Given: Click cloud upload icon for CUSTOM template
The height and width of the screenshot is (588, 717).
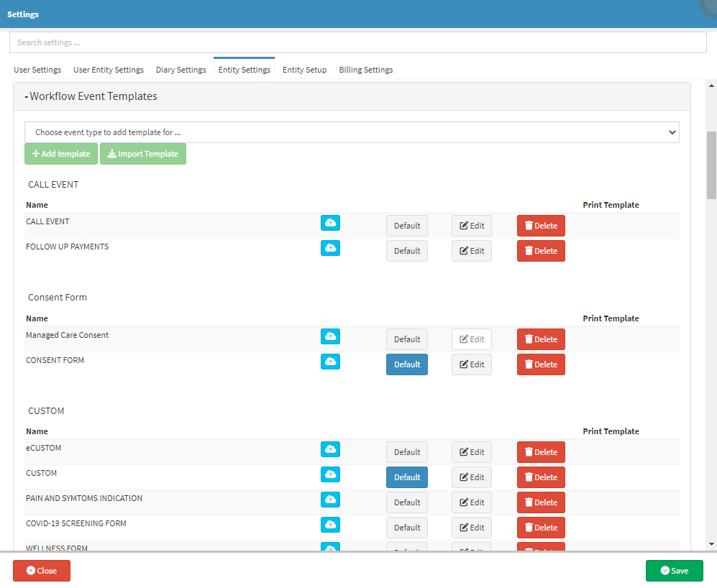Looking at the screenshot, I should (x=330, y=474).
